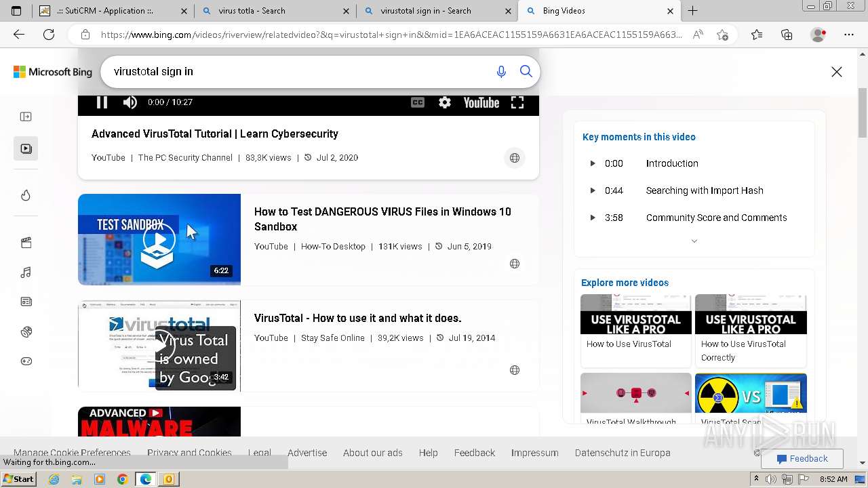868x488 pixels.
Task: Open the 'How to Use VirusTotal' explore video
Action: coord(636,330)
